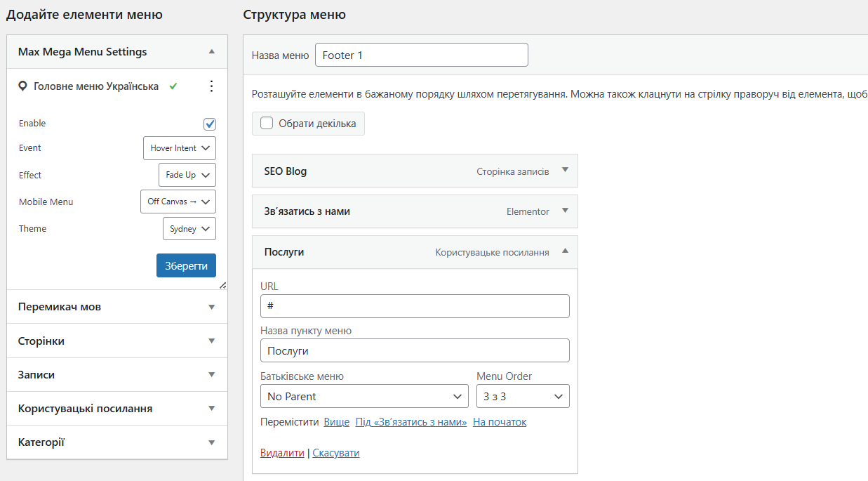Viewport: 868px width, 481px height.
Task: Click the blue Зберегти button
Action: coord(186,266)
